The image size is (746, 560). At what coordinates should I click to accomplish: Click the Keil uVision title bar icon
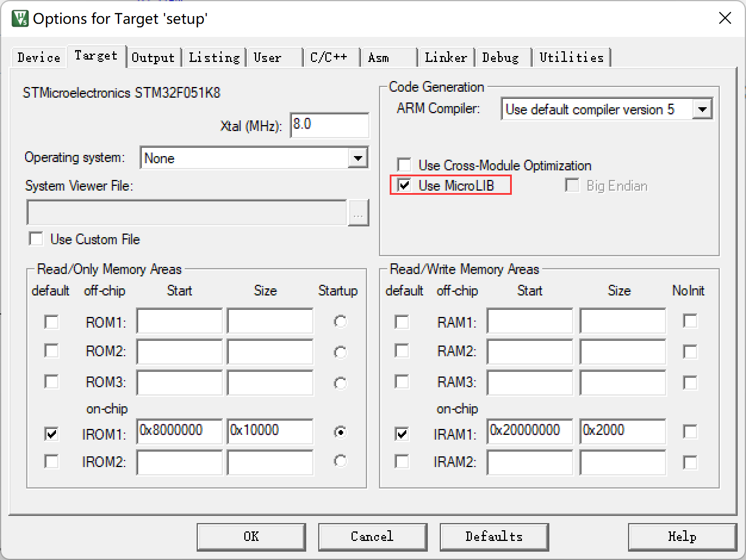coord(20,18)
